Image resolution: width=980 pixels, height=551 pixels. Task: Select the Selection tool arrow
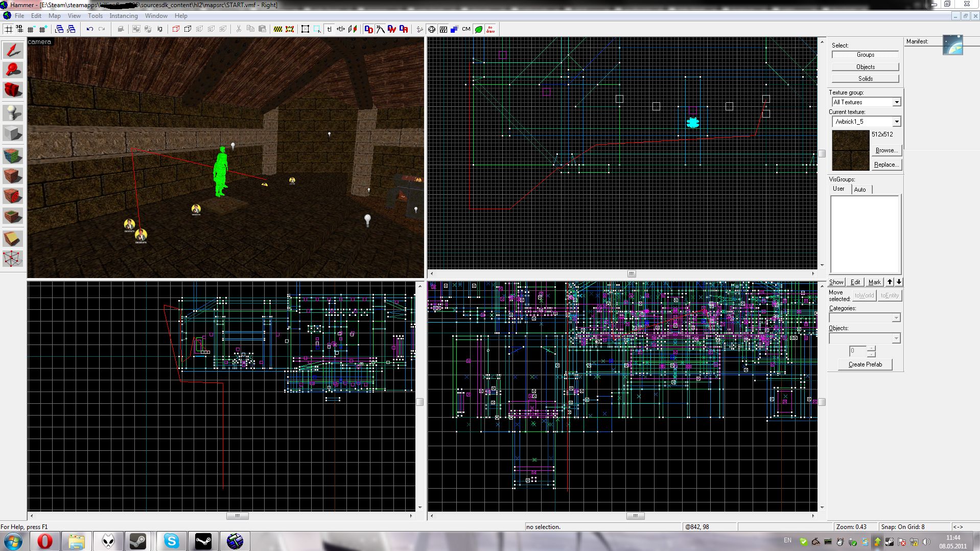tap(13, 50)
